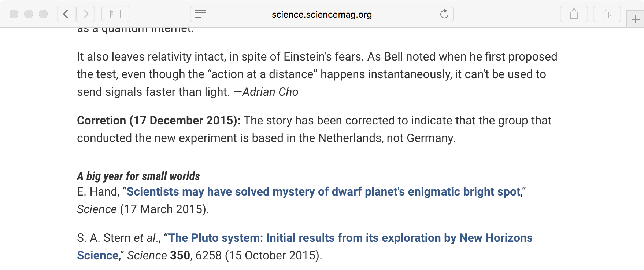
Task: Click the science.sciencemag.org address field
Action: (x=322, y=14)
